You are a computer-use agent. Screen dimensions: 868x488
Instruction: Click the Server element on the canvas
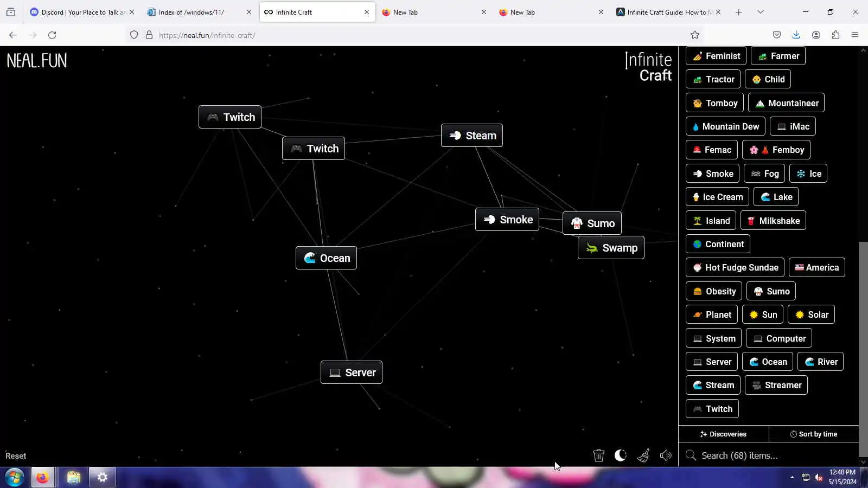352,373
